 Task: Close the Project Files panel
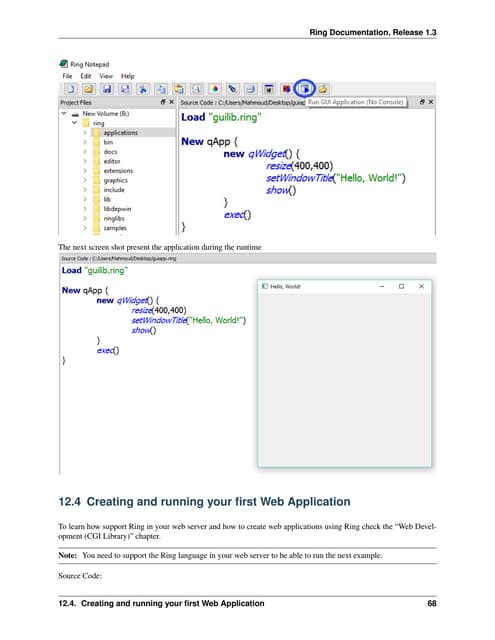(x=171, y=102)
